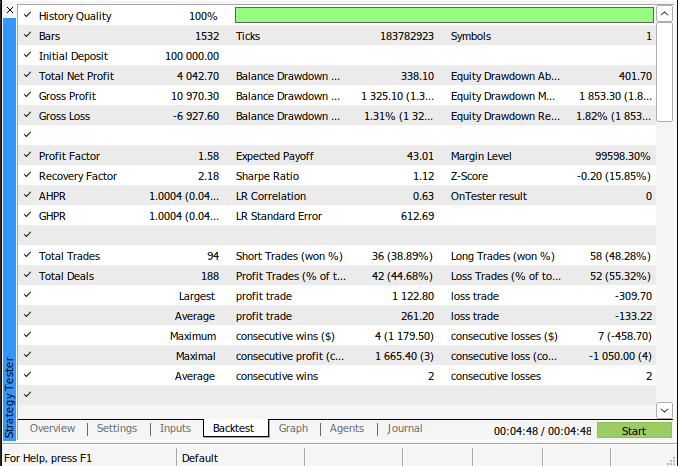678x466 pixels.
Task: Select the Gross Profit value 10 970.30
Action: click(x=195, y=96)
